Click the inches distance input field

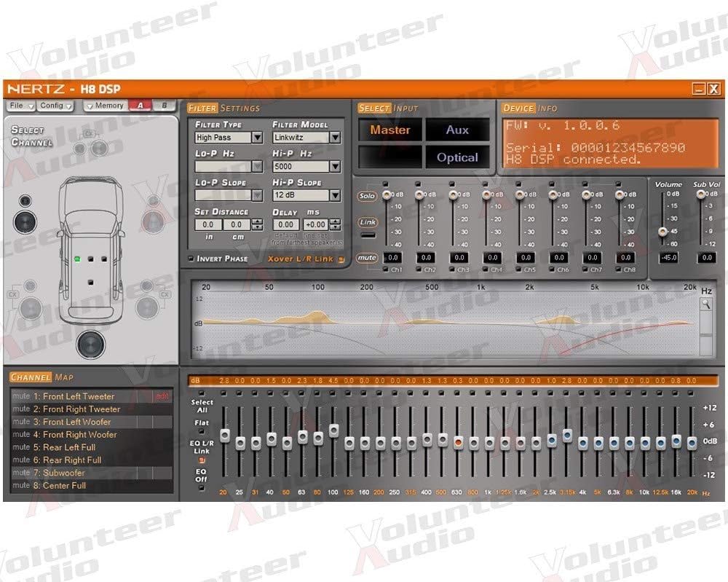click(x=208, y=225)
